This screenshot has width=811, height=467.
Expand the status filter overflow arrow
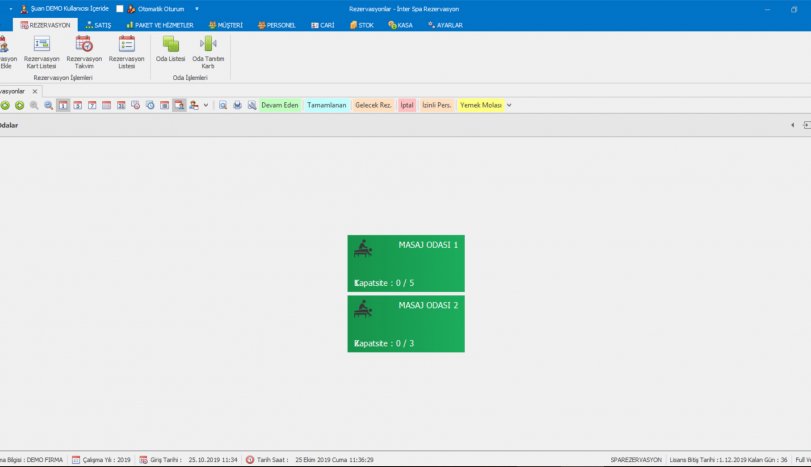tap(509, 105)
